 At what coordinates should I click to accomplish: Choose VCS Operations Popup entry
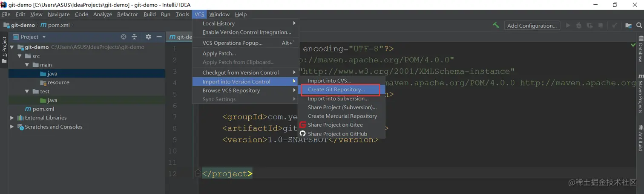click(x=245, y=43)
